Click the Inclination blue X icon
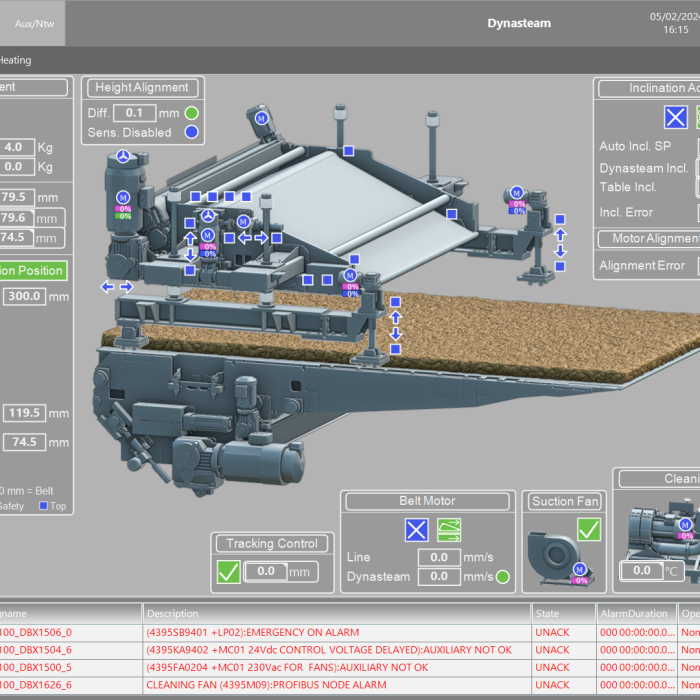Screen dimensions: 700x700 676,116
